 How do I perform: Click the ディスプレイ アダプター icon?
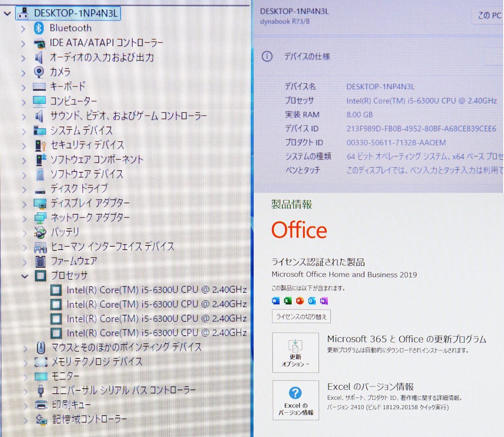40,204
